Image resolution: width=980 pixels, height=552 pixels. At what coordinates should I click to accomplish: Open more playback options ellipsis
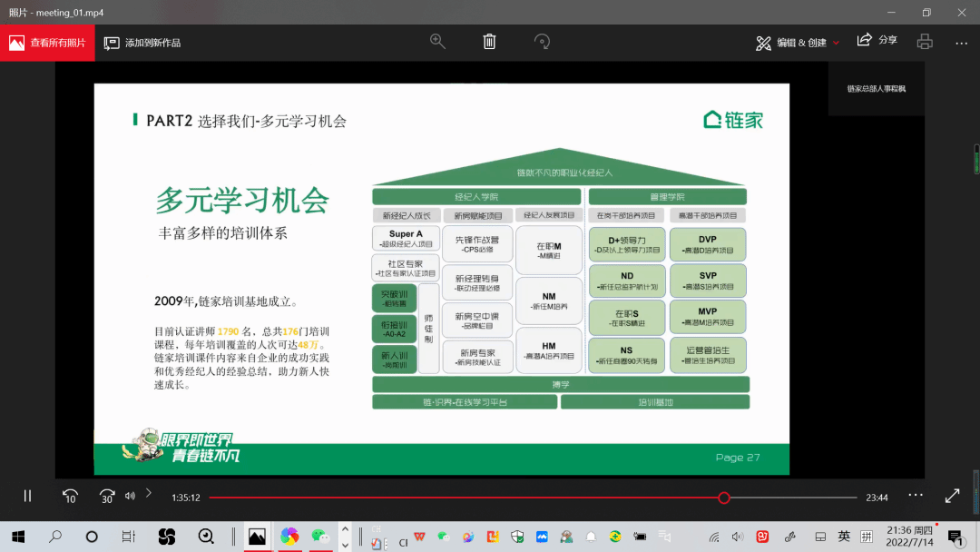pos(915,495)
